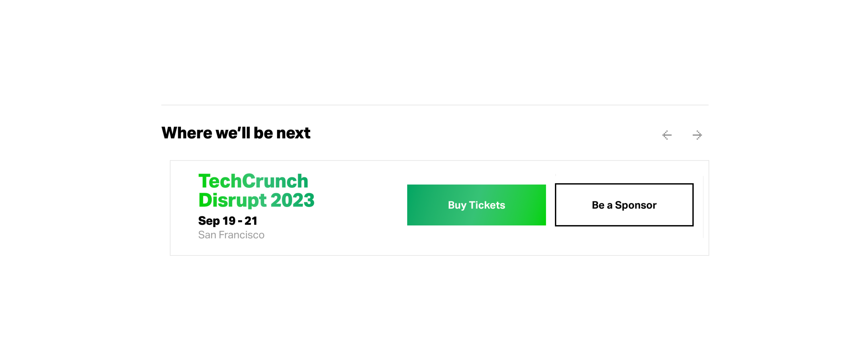The height and width of the screenshot is (353, 868).
Task: Click the Disrupt 2023 line of the title
Action: pos(256,200)
